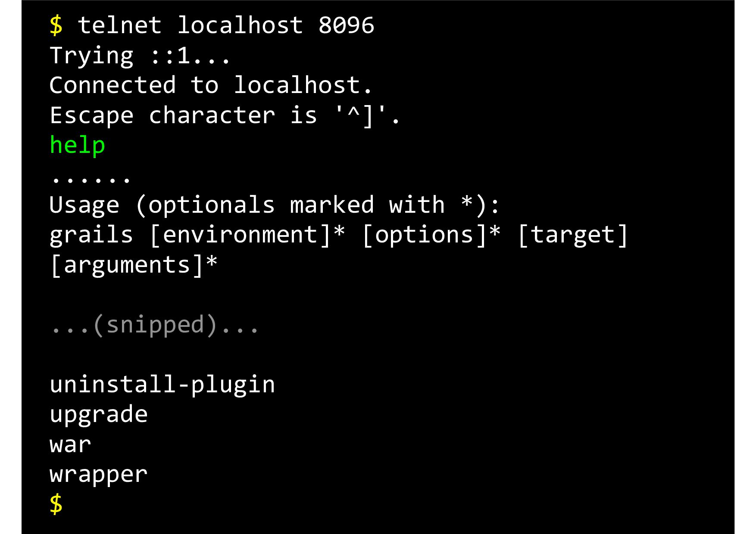
Task: Click the port number 8096
Action: (346, 25)
